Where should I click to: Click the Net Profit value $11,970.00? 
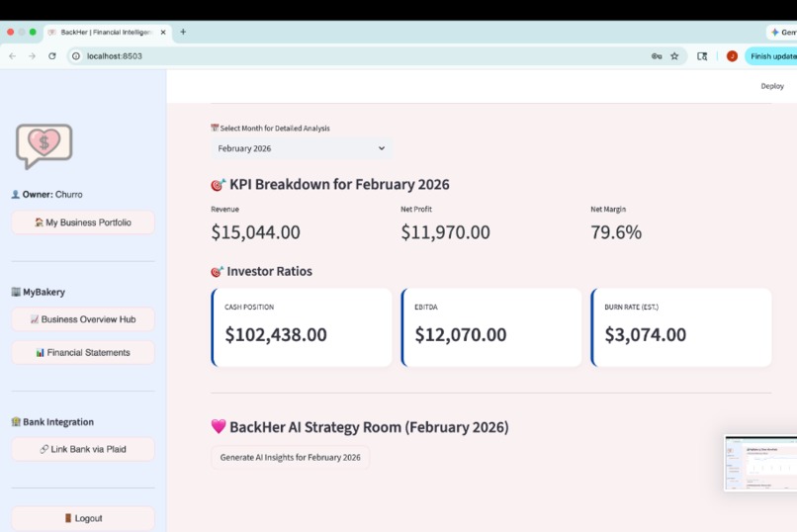(445, 232)
